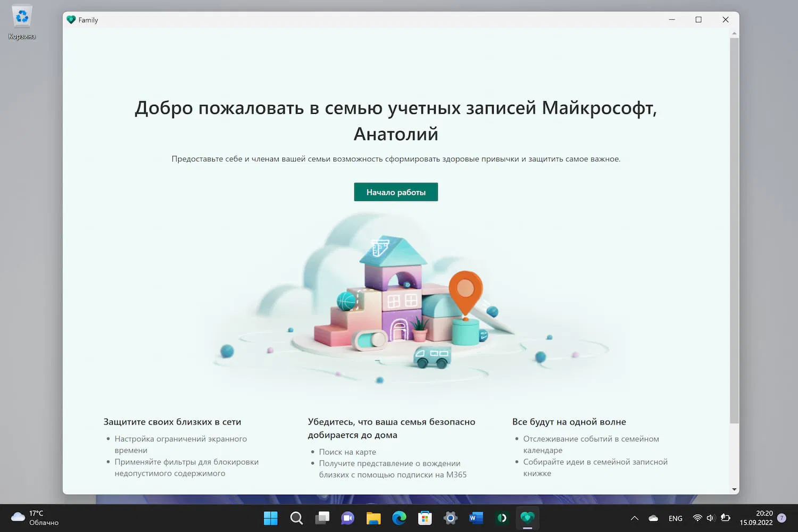Open Settings gear icon in the taskbar

451,518
